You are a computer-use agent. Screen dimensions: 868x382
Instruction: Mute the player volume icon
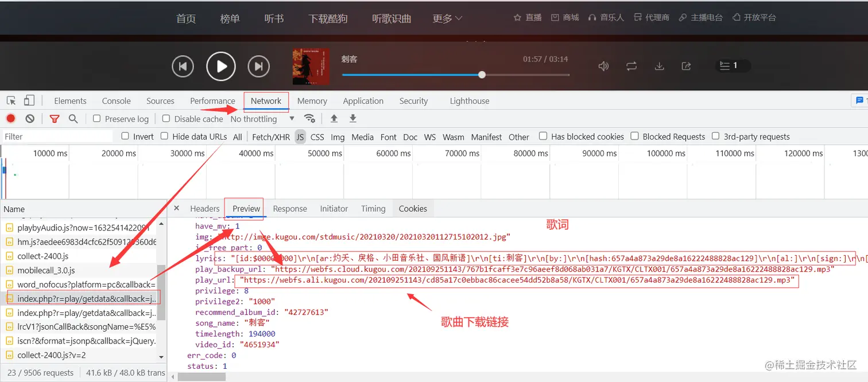(603, 66)
